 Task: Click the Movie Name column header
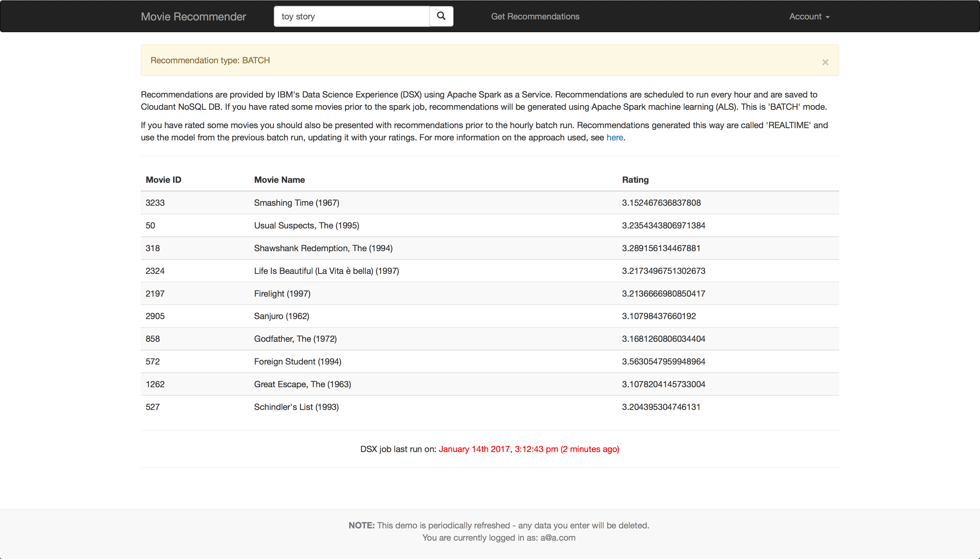tap(279, 180)
